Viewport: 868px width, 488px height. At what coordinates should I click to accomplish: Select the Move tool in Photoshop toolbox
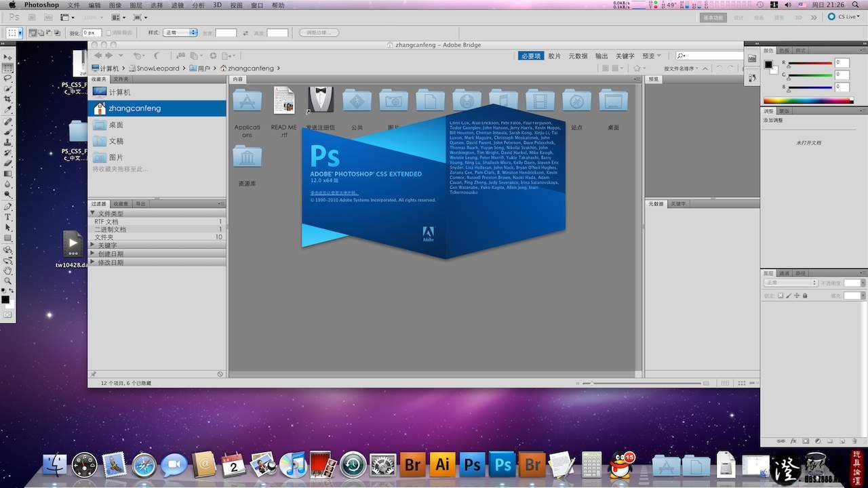pos(8,58)
